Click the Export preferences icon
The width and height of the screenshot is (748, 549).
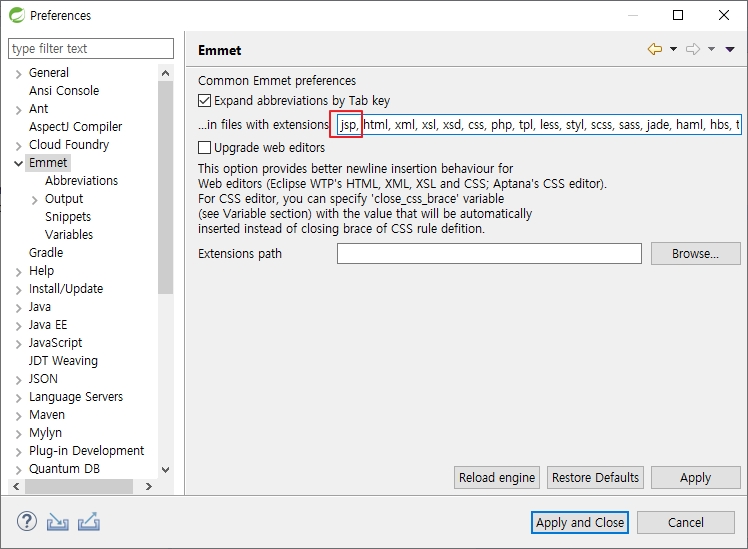(89, 521)
